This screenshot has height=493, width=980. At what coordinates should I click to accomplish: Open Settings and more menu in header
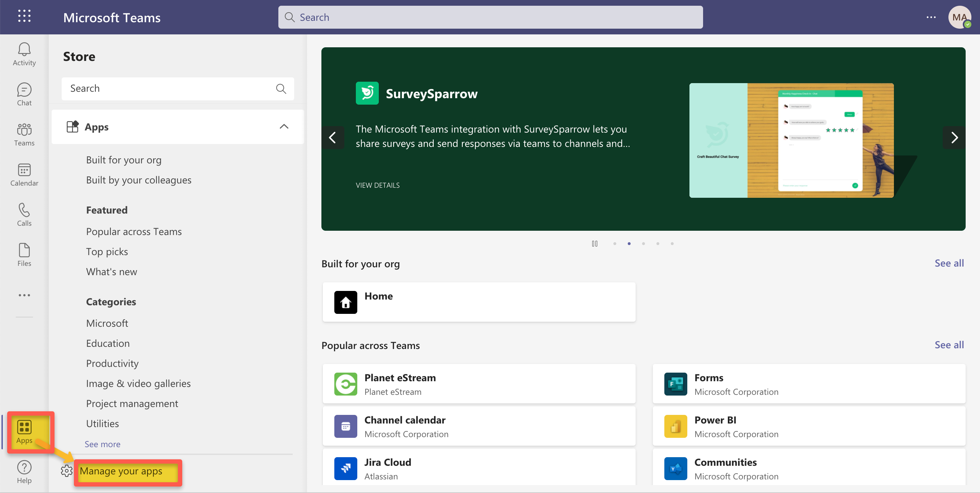coord(931,17)
